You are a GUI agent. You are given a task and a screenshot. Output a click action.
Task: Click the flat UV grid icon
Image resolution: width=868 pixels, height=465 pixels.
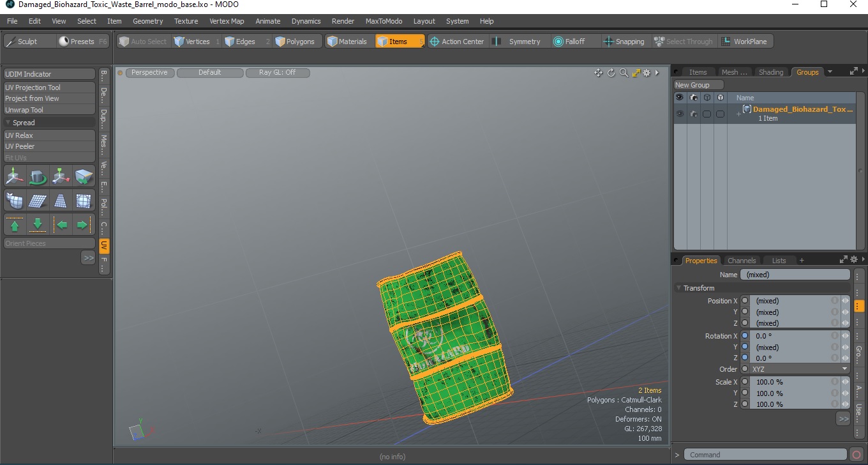pos(38,201)
